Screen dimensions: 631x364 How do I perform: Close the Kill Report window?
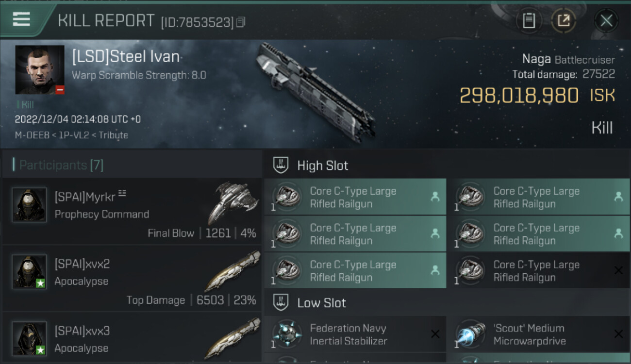click(x=606, y=21)
